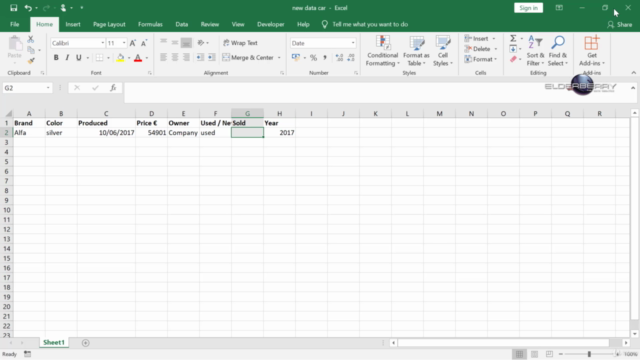Toggle underline formatting
Screen dimensions: 640x360
79,58
